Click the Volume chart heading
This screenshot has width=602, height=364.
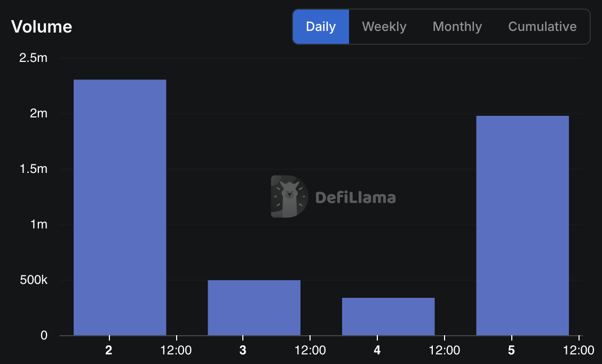pyautogui.click(x=42, y=27)
